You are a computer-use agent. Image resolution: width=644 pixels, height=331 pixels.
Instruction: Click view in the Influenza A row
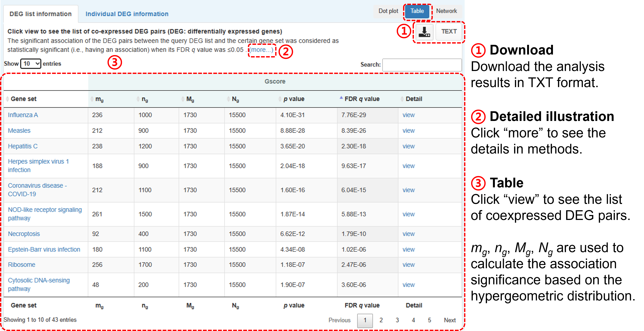(x=409, y=115)
